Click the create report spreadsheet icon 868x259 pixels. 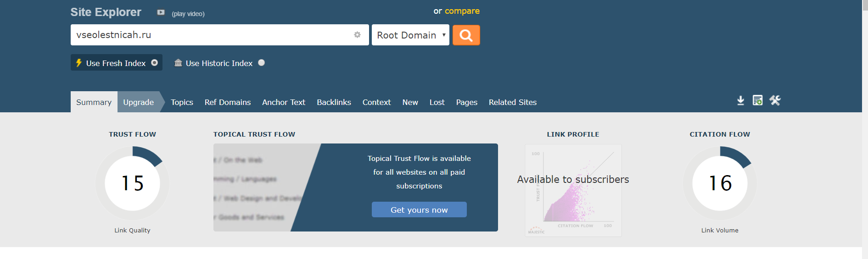(x=757, y=100)
